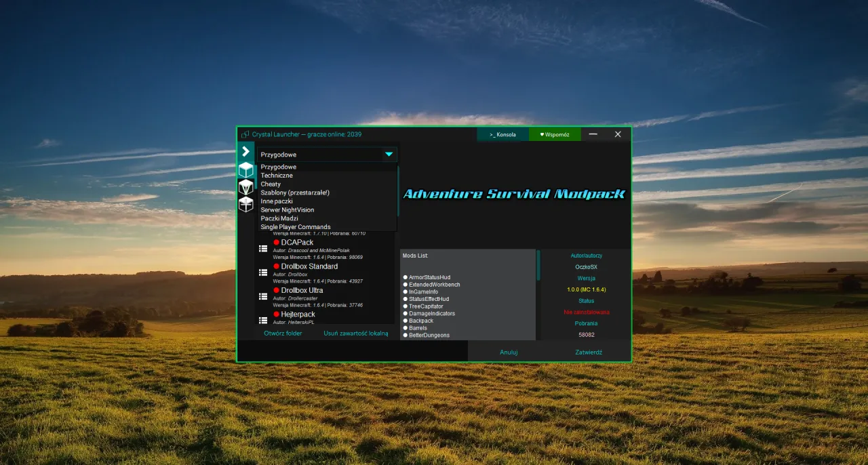The image size is (868, 465).
Task: Click the add-new-pack cube icon in sidebar
Action: pos(245,204)
